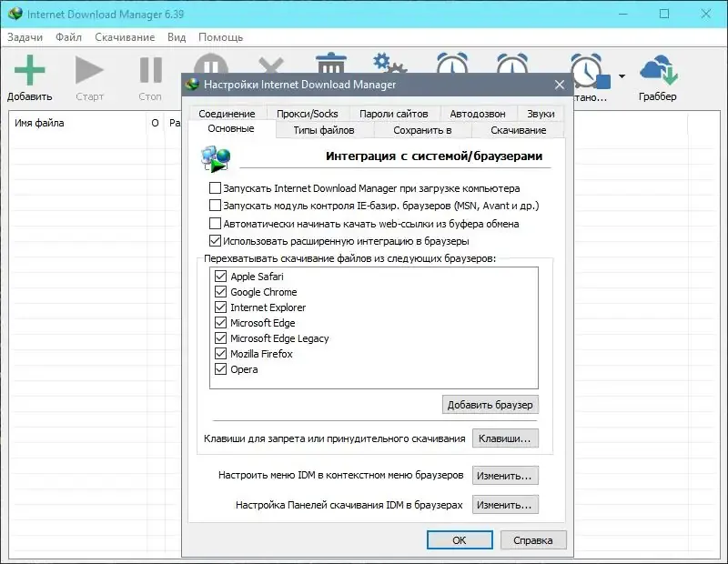This screenshot has height=564, width=728.
Task: Select the Старт play icon
Action: [x=87, y=67]
